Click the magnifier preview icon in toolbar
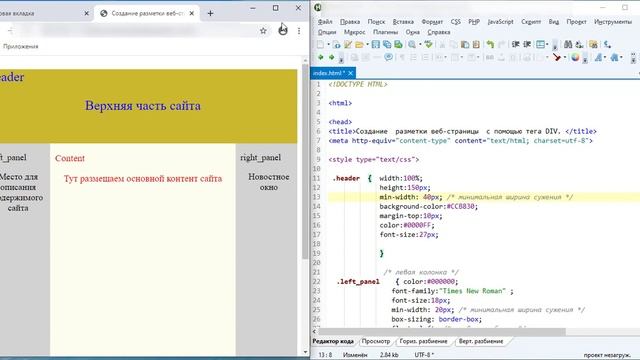The width and height of the screenshot is (640, 360). click(x=412, y=44)
